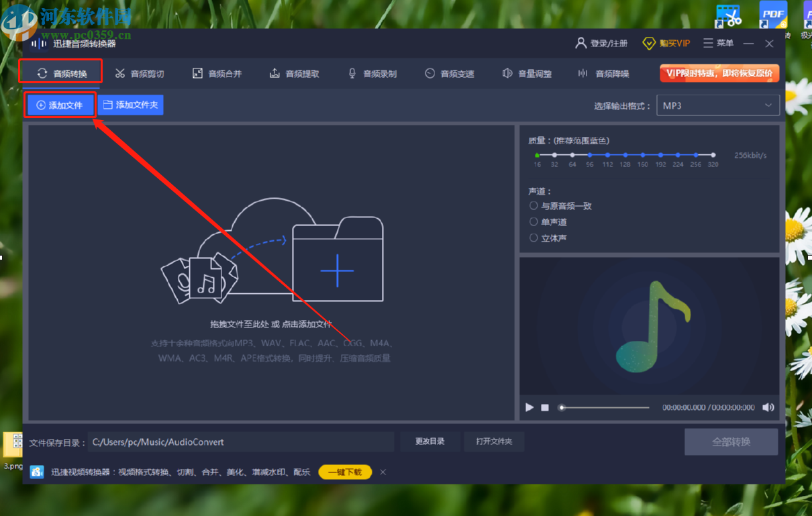Click the 文件保存目录 path field

241,442
